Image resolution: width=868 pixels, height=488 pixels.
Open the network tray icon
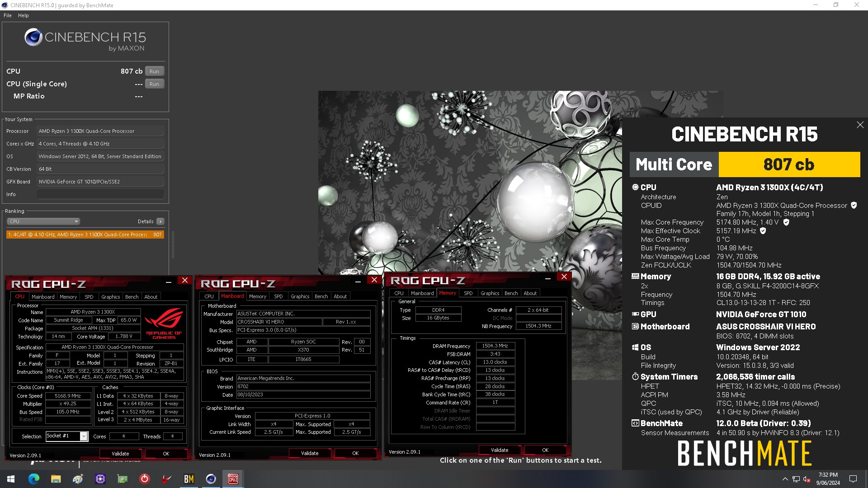point(796,479)
